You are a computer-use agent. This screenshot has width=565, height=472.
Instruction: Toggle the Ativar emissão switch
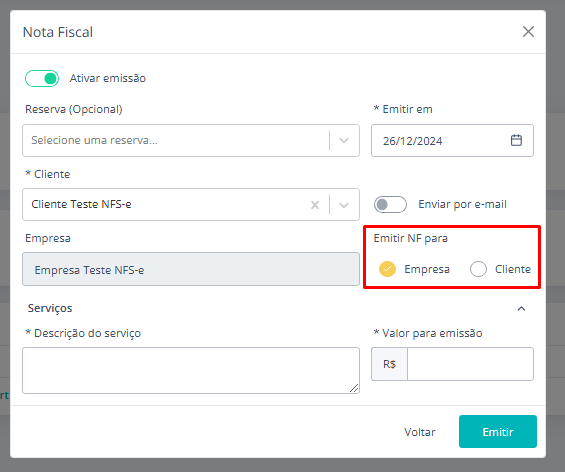tap(42, 79)
